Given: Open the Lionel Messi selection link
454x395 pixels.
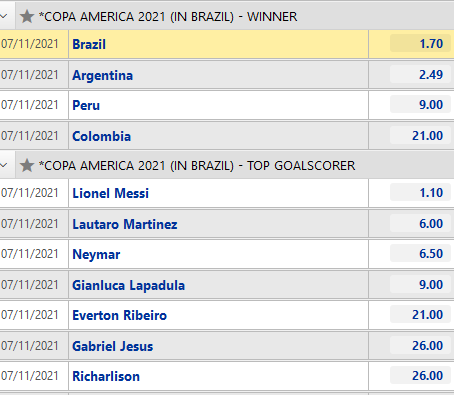Looking at the screenshot, I should coord(110,193).
